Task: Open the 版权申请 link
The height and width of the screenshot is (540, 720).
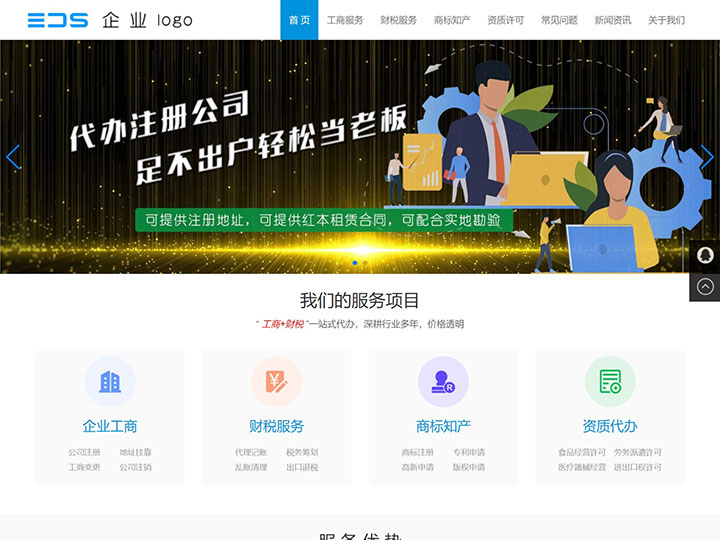Action: [469, 467]
